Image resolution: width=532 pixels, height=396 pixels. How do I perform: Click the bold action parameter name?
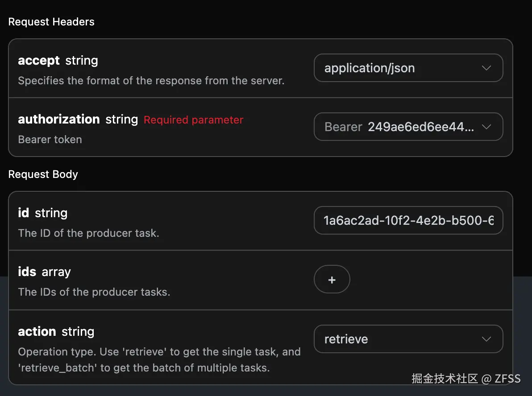click(x=37, y=332)
